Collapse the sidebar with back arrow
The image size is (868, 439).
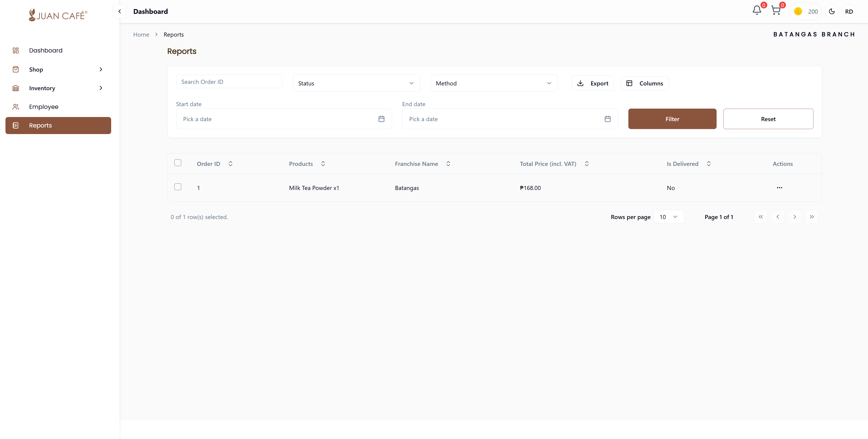(x=120, y=11)
